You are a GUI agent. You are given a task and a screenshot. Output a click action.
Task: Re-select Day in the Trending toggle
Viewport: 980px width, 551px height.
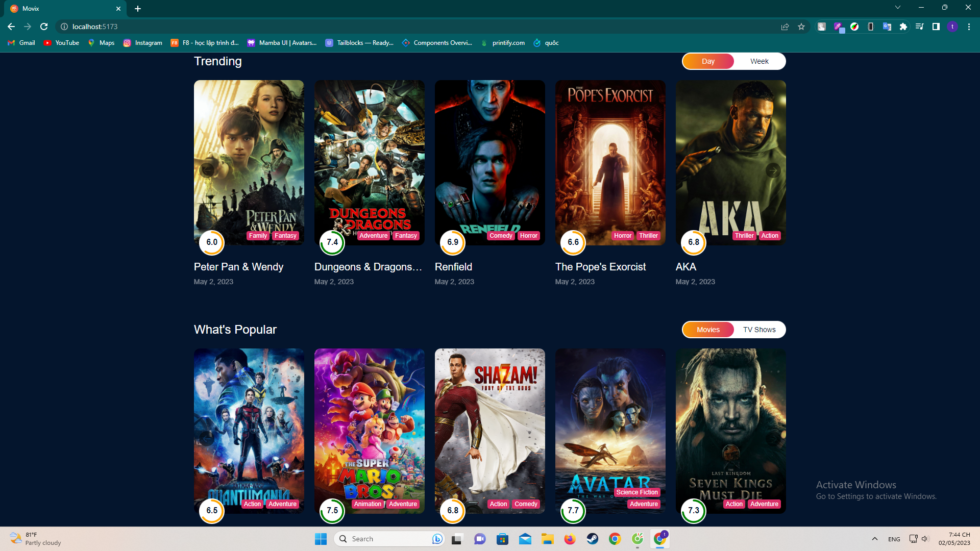coord(708,61)
